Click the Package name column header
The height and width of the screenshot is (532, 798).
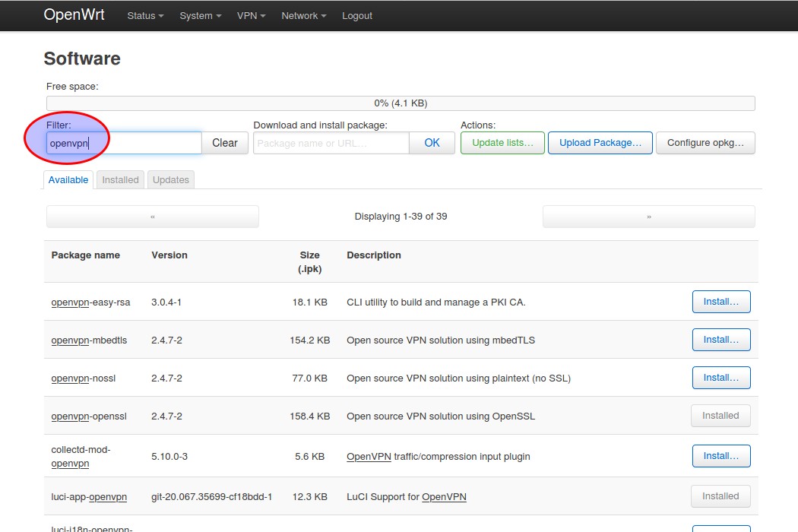tap(85, 255)
